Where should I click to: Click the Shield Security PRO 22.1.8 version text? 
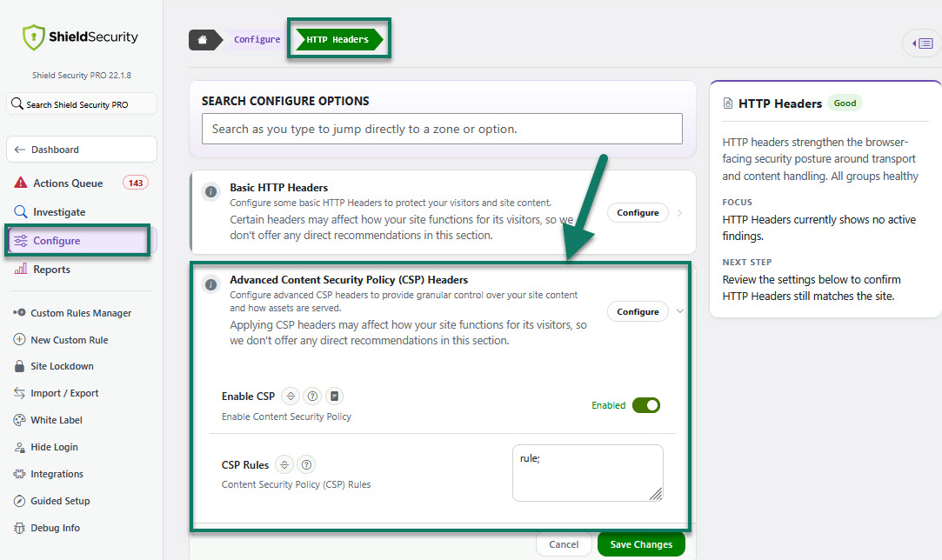click(82, 75)
